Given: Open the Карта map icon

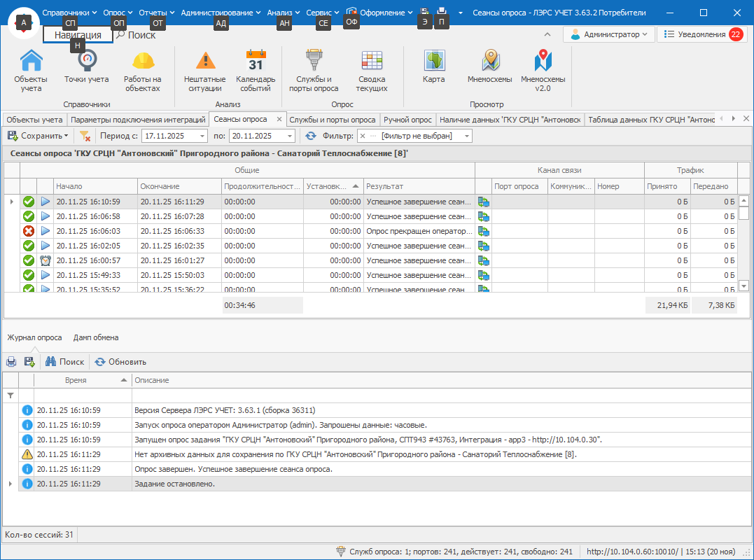Looking at the screenshot, I should (x=434, y=62).
